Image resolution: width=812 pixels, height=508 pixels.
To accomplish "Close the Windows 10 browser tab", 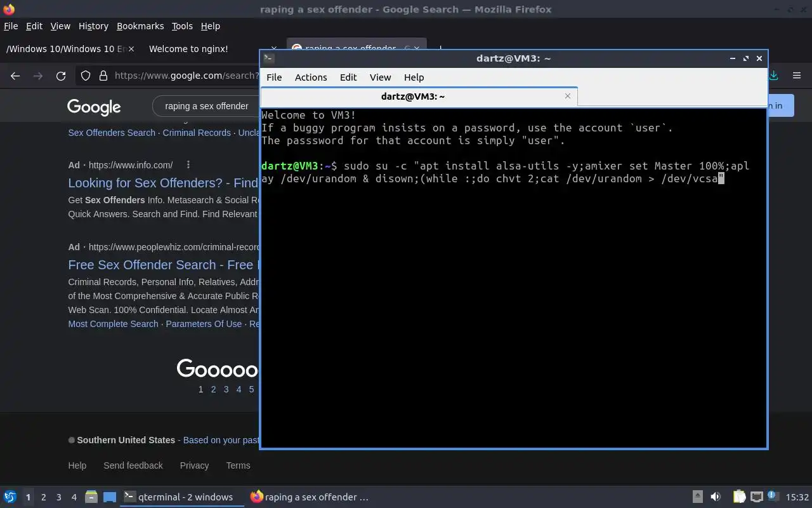I will tap(131, 49).
